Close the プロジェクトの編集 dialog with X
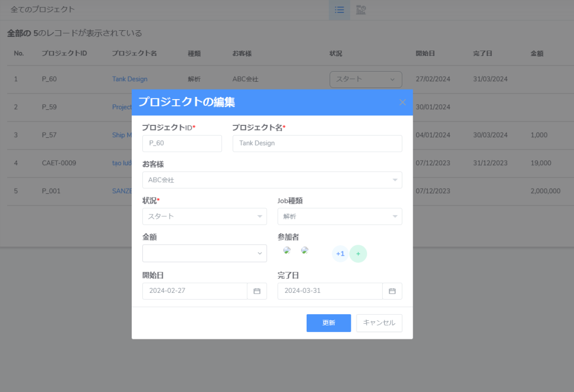Viewport: 574px width, 392px height. pos(402,102)
